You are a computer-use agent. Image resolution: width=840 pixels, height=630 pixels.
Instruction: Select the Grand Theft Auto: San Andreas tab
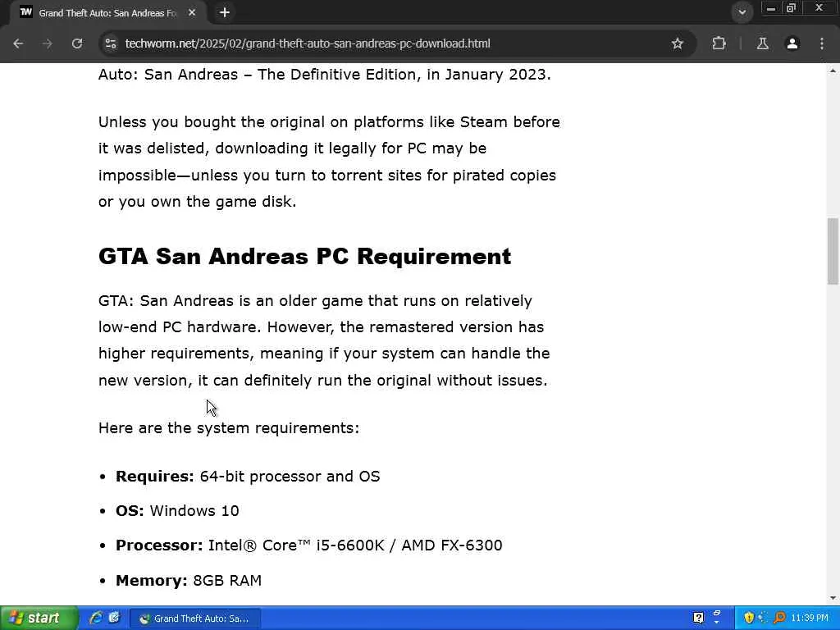coord(107,13)
